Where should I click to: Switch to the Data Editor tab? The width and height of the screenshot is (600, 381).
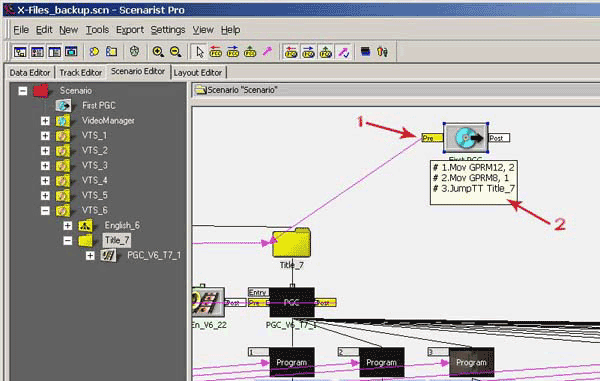click(x=30, y=73)
